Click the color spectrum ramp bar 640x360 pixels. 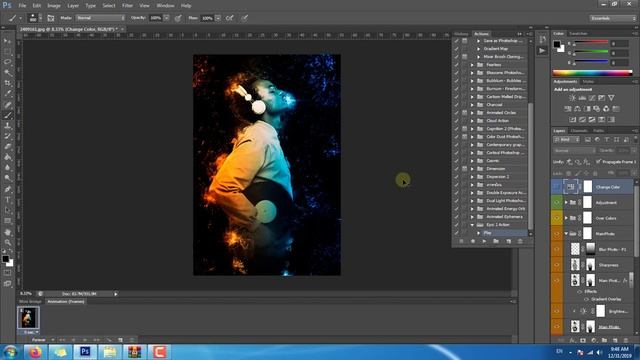coord(592,73)
